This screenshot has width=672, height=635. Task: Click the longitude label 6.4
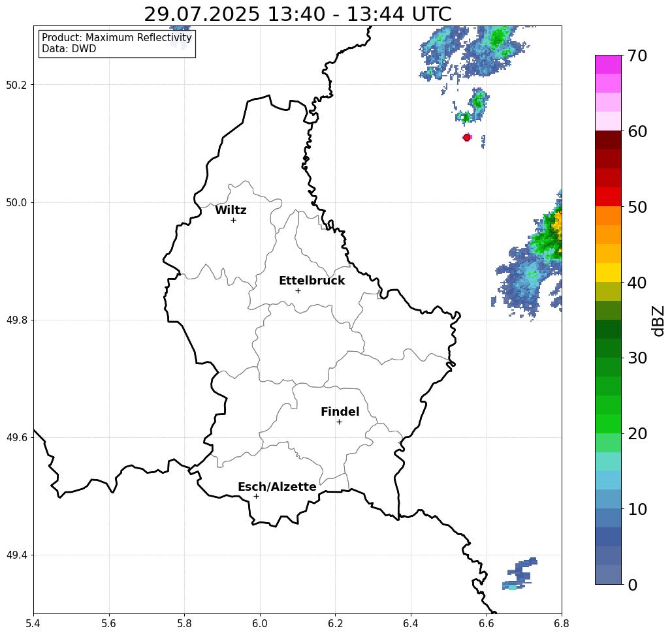[x=411, y=623]
